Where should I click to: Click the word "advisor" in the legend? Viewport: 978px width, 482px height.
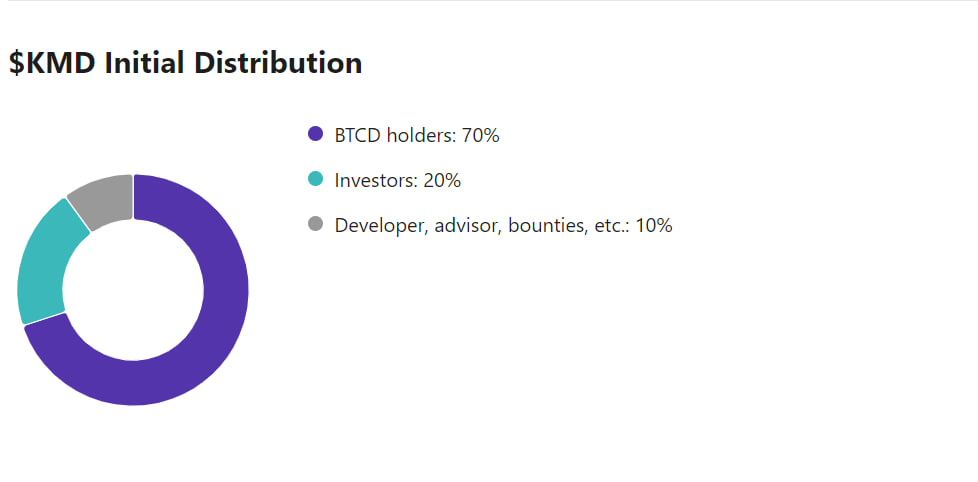[x=467, y=225]
